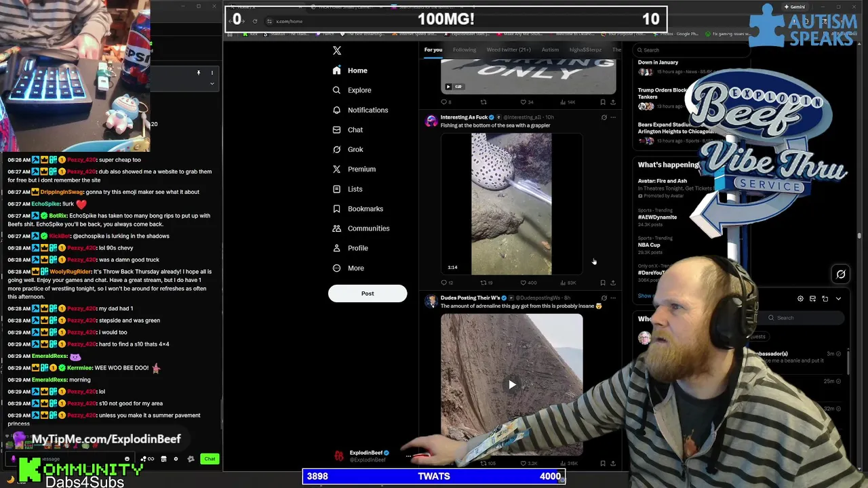The width and height of the screenshot is (868, 488).
Task: Send message with green Chat button
Action: [210, 459]
